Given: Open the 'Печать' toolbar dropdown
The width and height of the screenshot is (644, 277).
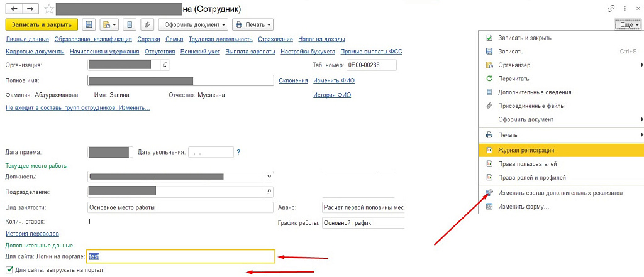Looking at the screenshot, I should pos(252,24).
